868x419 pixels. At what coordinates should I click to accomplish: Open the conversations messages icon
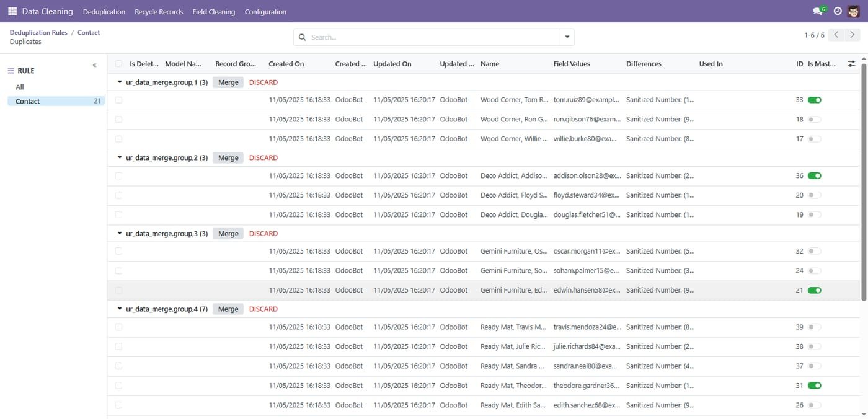pyautogui.click(x=817, y=11)
